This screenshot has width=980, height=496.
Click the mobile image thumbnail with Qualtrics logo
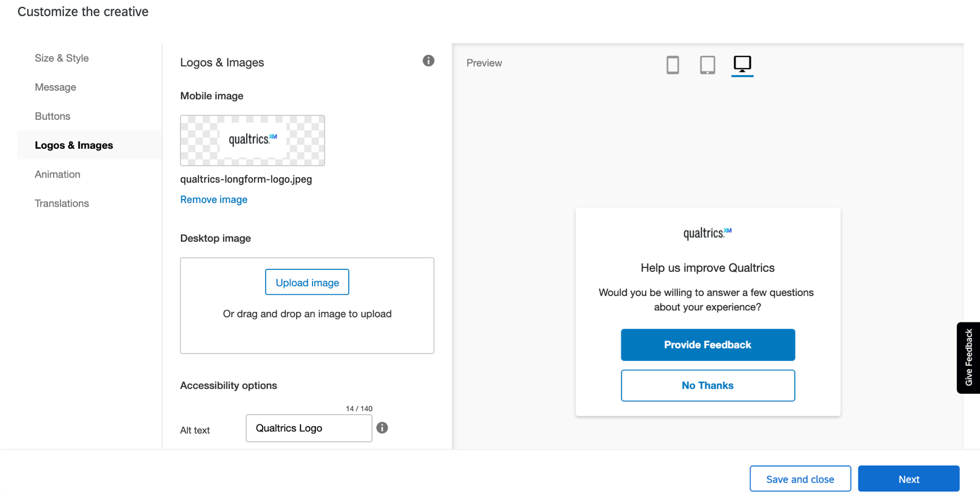click(252, 140)
